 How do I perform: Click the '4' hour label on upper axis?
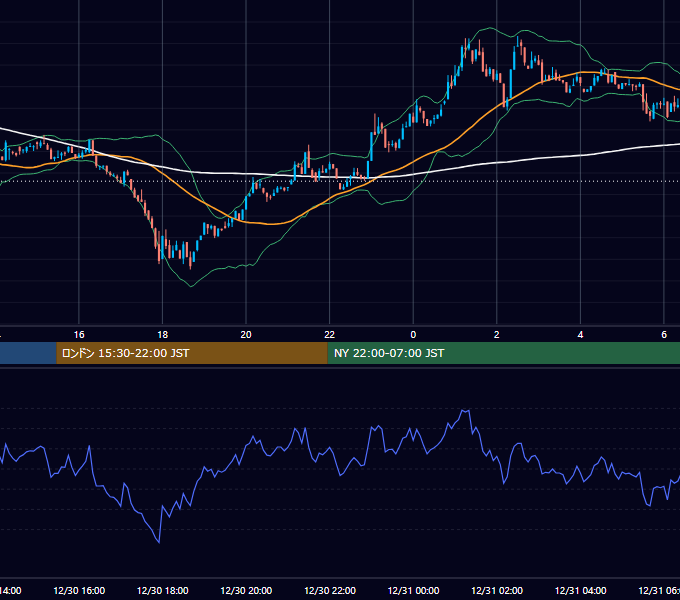(580, 335)
